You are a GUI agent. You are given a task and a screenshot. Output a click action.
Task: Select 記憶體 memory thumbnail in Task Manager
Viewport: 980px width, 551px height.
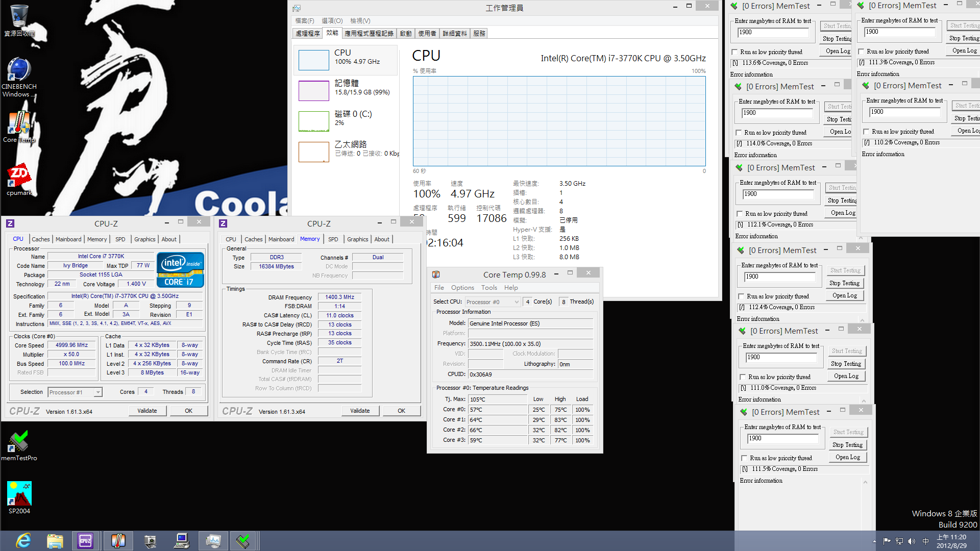[x=313, y=91]
